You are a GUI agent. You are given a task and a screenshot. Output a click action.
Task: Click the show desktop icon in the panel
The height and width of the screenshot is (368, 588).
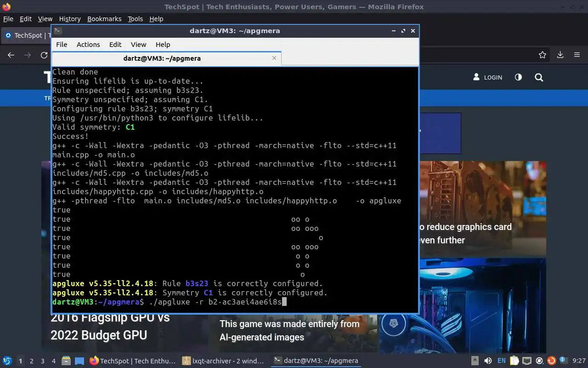click(79, 361)
